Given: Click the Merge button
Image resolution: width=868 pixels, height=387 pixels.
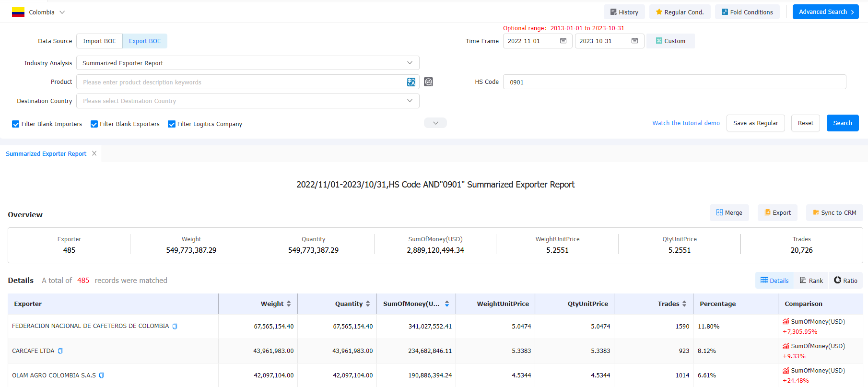Looking at the screenshot, I should coord(729,213).
